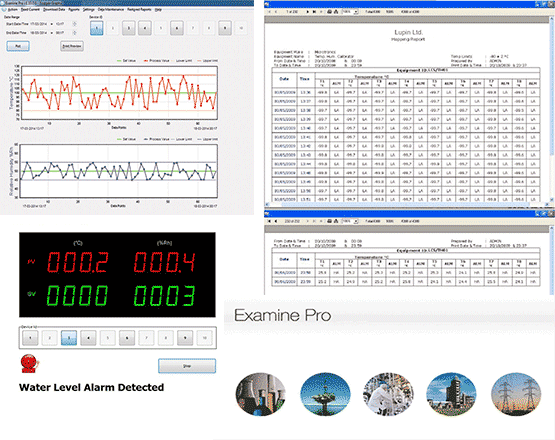Go to next page in upper report
555x440 pixels.
tap(307, 12)
